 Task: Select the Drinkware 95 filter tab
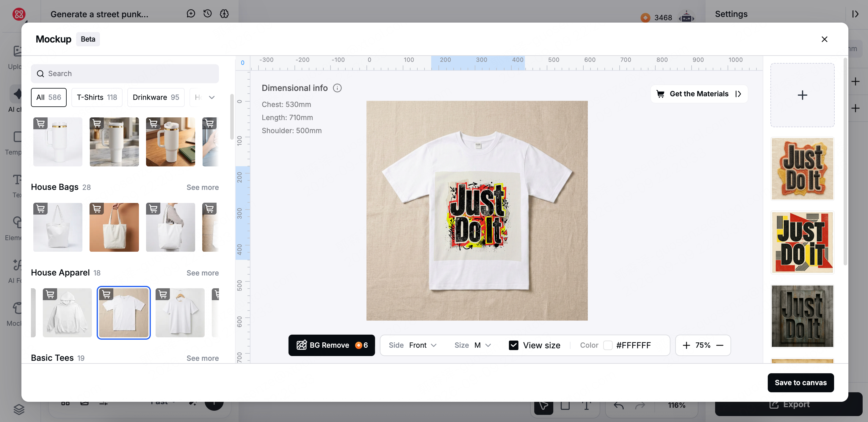(x=156, y=97)
